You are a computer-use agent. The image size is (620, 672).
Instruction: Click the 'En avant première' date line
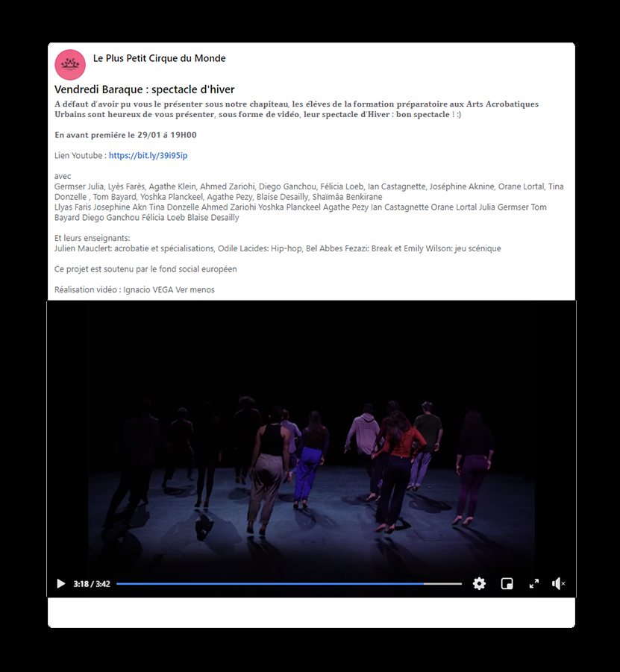pos(125,135)
